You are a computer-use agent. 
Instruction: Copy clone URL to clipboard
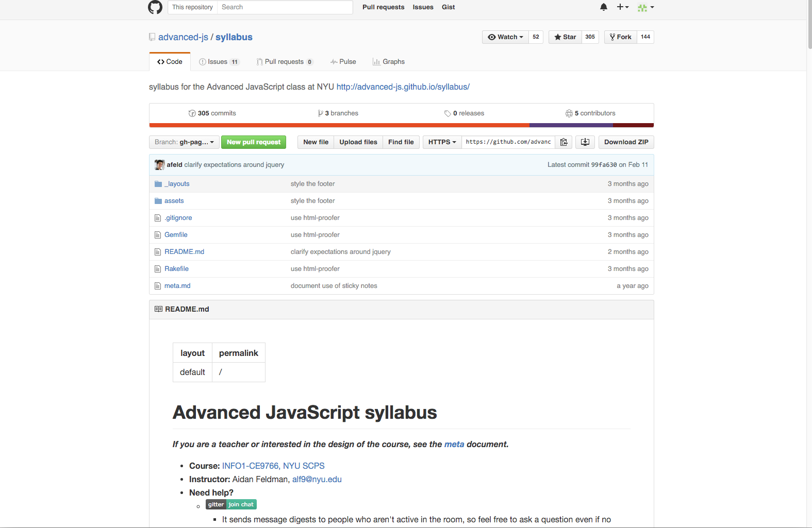point(564,142)
